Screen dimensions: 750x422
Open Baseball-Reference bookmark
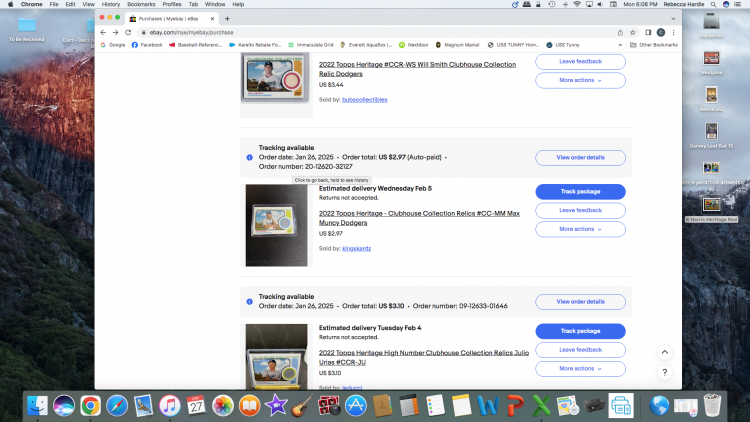click(195, 45)
